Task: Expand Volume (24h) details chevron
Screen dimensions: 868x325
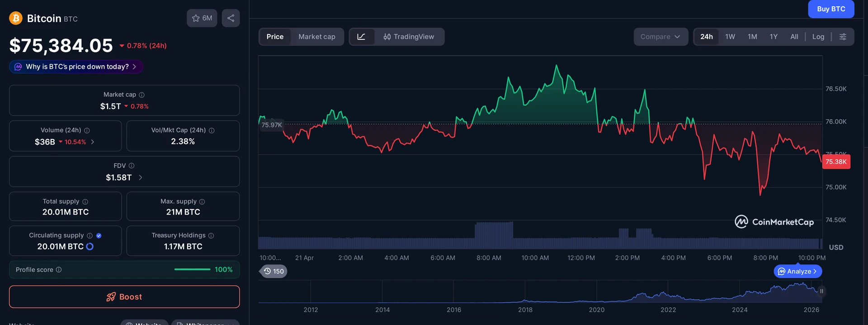Action: (x=93, y=142)
